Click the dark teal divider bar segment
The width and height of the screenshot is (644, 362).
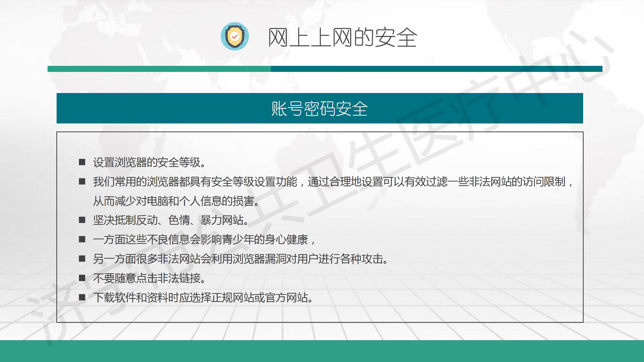436,69
